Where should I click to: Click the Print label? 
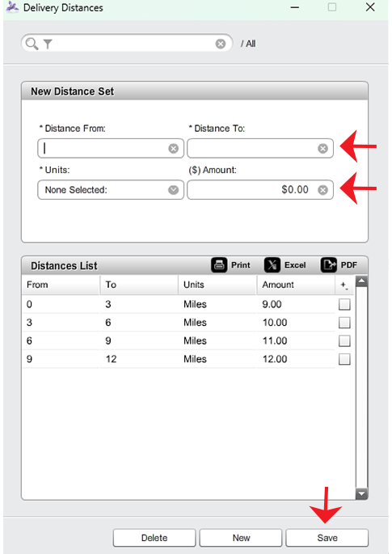(x=241, y=265)
